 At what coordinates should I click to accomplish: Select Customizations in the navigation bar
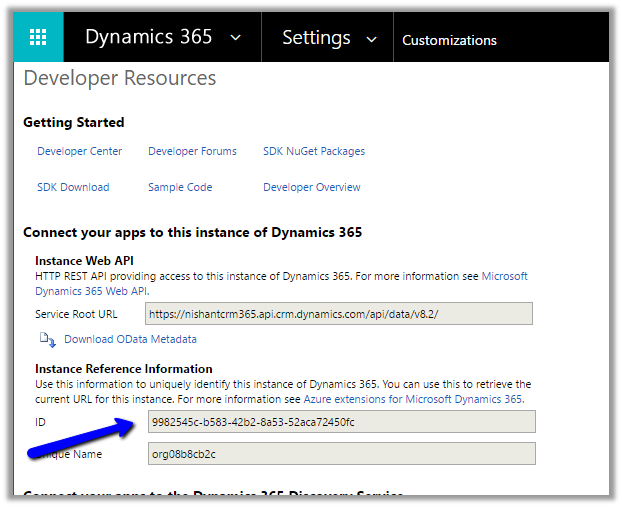449,40
